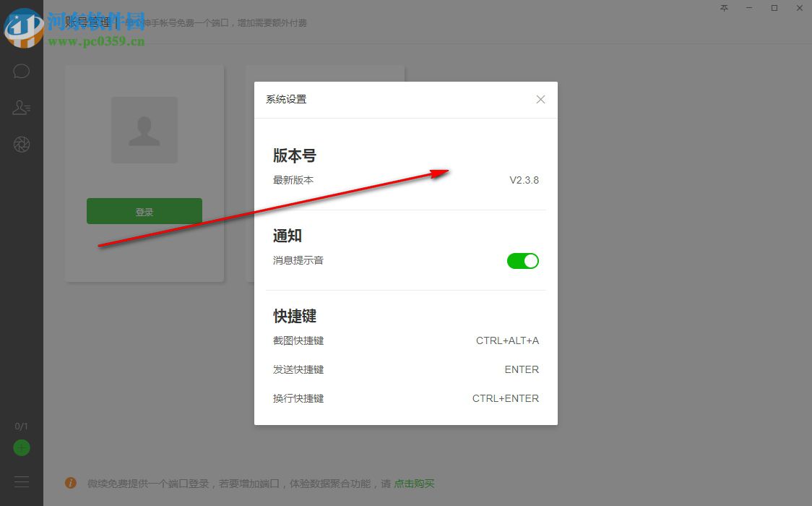Pin the window always on top
The width and height of the screenshot is (812, 506).
pos(724,8)
